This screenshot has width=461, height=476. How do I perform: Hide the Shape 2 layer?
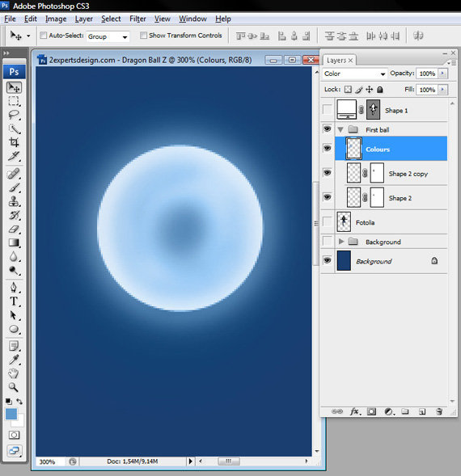point(327,197)
